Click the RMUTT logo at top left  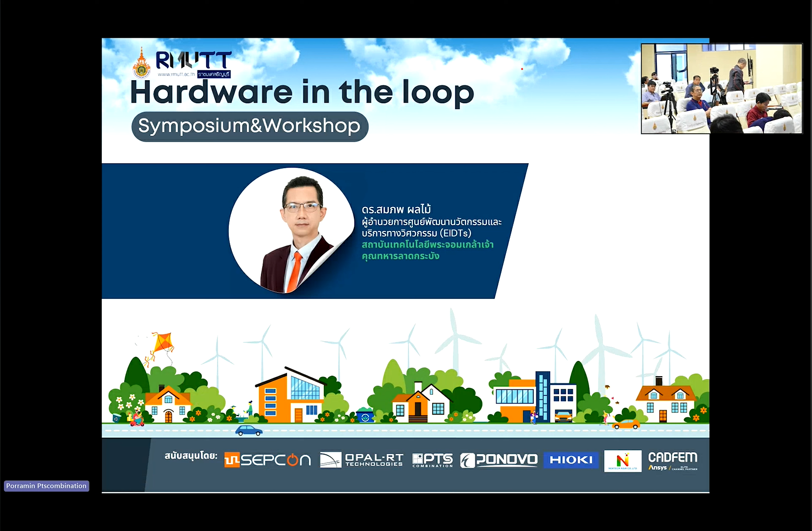tap(193, 60)
